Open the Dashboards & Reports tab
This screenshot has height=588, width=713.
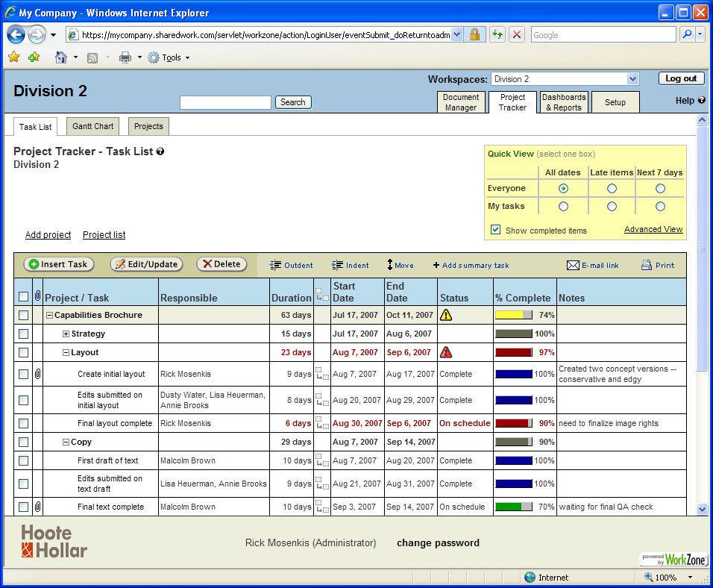(x=563, y=102)
